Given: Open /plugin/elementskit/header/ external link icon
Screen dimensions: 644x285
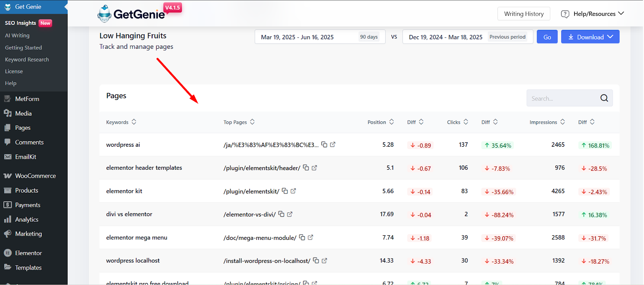Looking at the screenshot, I should pyautogui.click(x=314, y=168).
